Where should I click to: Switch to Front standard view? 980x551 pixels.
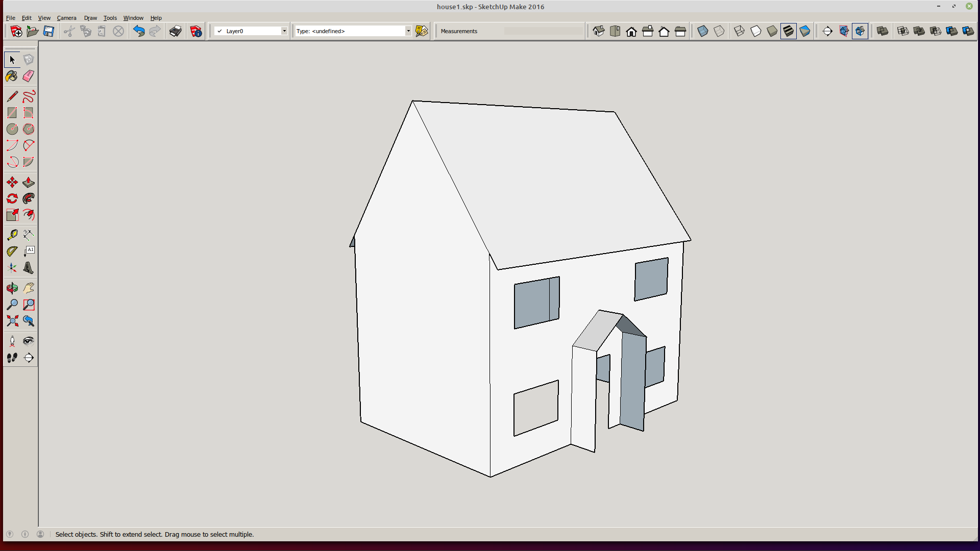pyautogui.click(x=631, y=31)
